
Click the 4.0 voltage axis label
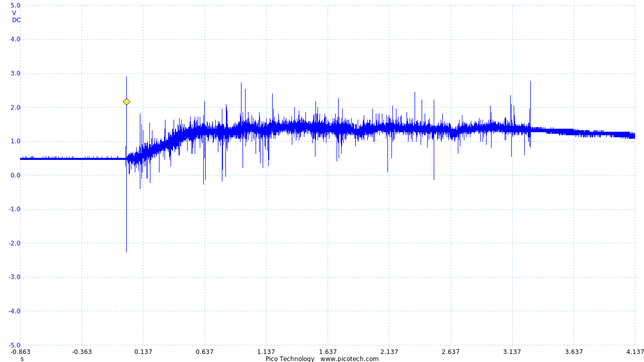[16, 39]
